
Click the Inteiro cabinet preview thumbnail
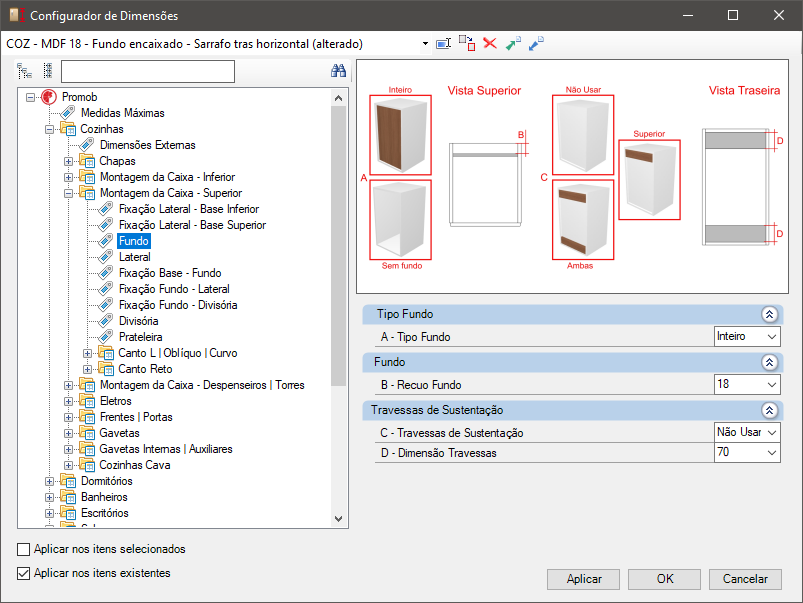tap(400, 135)
